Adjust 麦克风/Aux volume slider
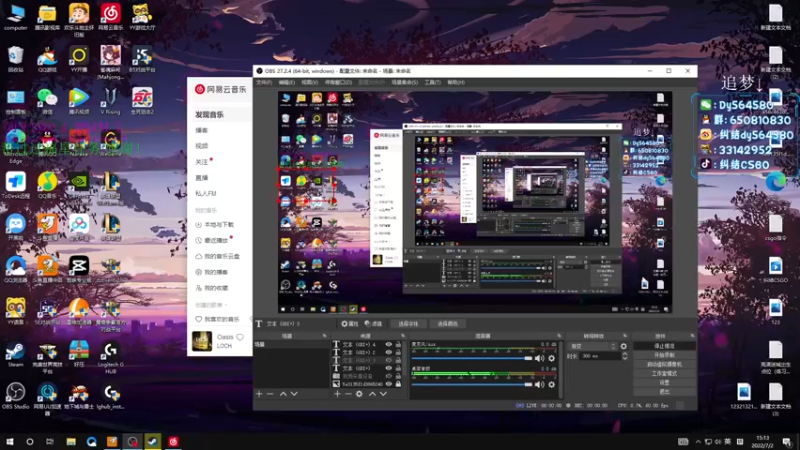Image resolution: width=800 pixels, height=450 pixels. click(472, 358)
